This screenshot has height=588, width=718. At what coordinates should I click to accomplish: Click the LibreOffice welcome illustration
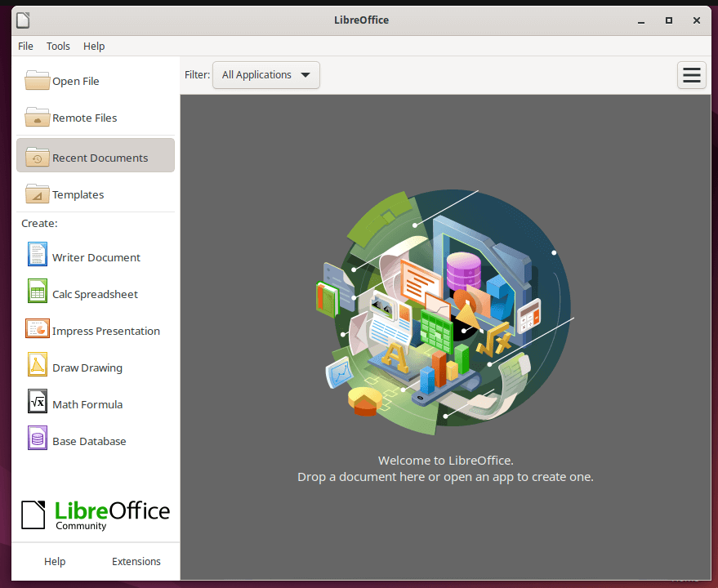coord(445,311)
